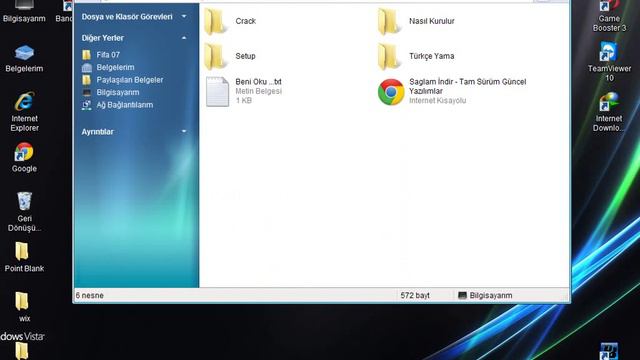
Task: Go to Belgelerim link in sidebar
Action: [x=116, y=67]
